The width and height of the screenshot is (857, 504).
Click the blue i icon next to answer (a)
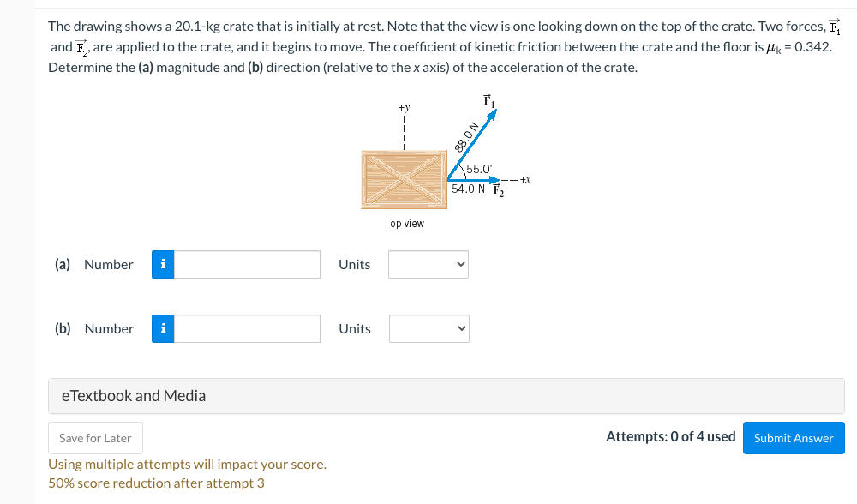click(x=162, y=264)
